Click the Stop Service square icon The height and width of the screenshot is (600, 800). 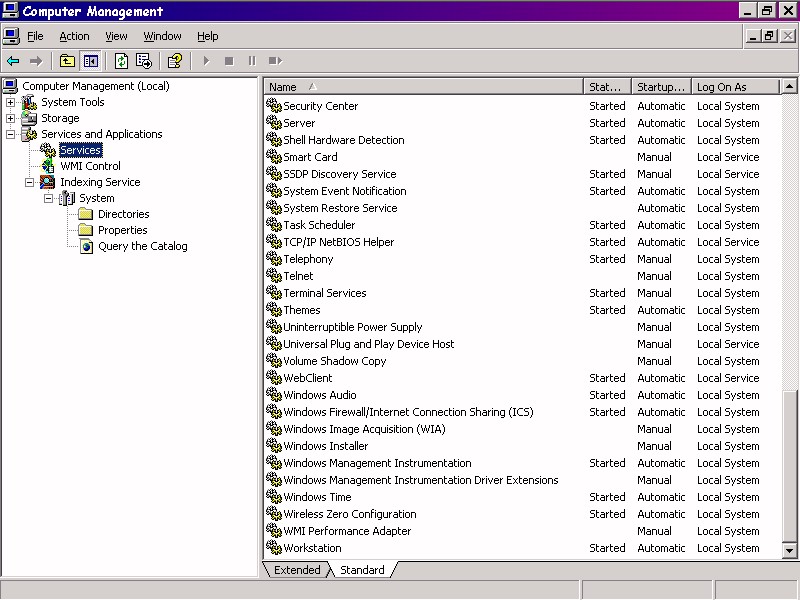(x=229, y=61)
